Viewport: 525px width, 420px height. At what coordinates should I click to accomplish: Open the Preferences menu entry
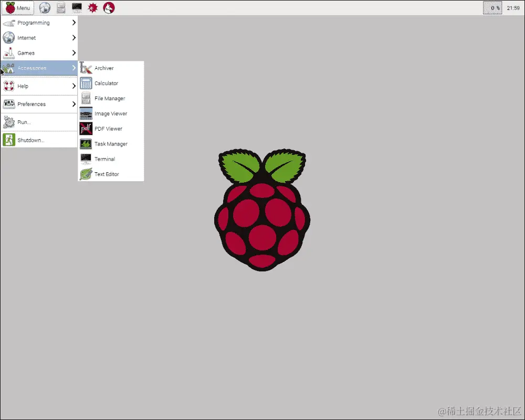39,104
